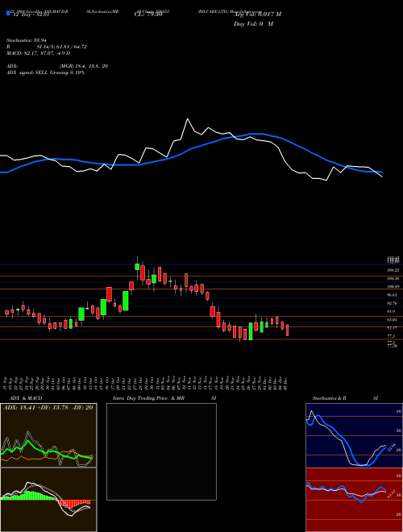
Task: Click the 92.76 price axis label
Action: click(x=393, y=303)
